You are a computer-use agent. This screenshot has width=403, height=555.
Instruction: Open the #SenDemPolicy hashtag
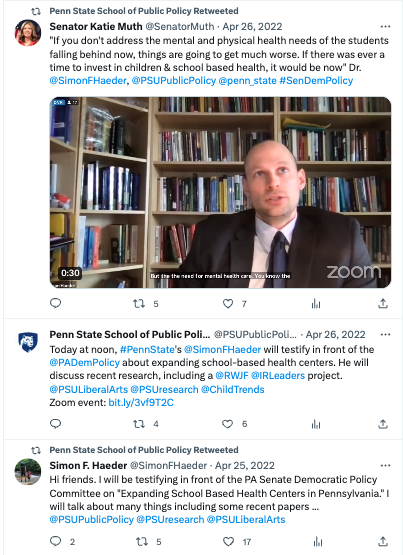[316, 81]
